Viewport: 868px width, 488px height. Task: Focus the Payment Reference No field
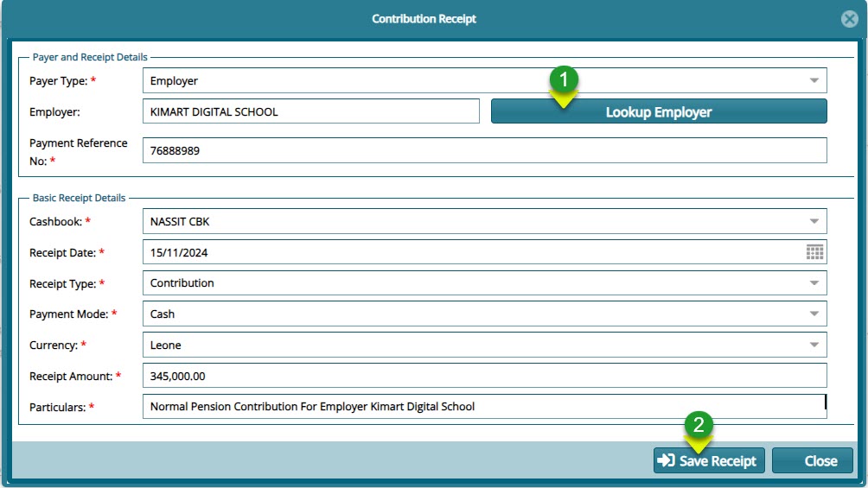click(484, 150)
